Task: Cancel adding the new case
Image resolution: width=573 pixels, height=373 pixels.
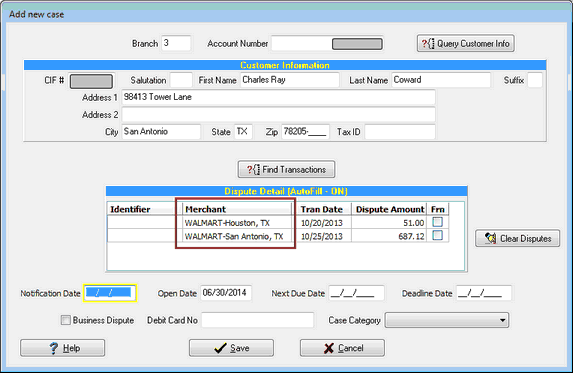Action: tap(342, 348)
